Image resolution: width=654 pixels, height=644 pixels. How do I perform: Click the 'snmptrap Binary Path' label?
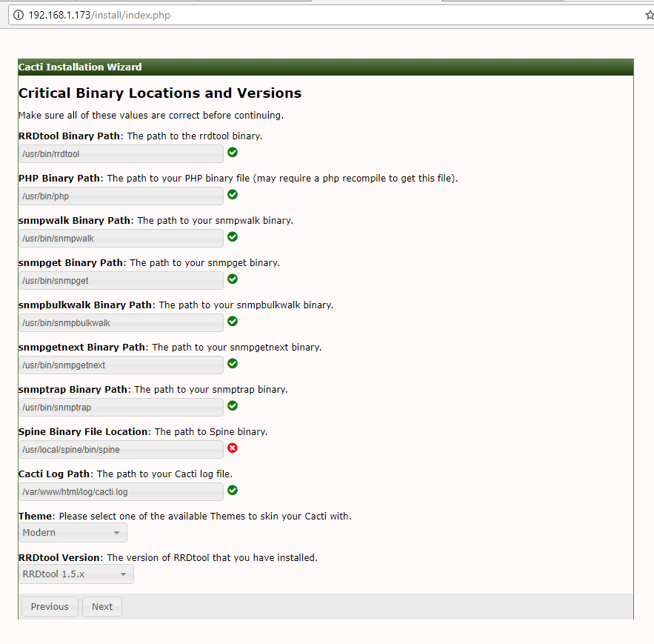tap(73, 389)
